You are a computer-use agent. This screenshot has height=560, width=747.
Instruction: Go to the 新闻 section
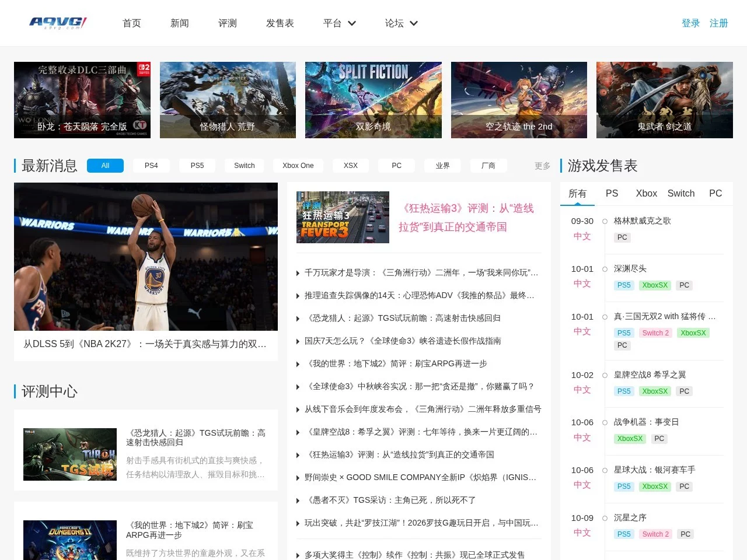click(x=180, y=23)
